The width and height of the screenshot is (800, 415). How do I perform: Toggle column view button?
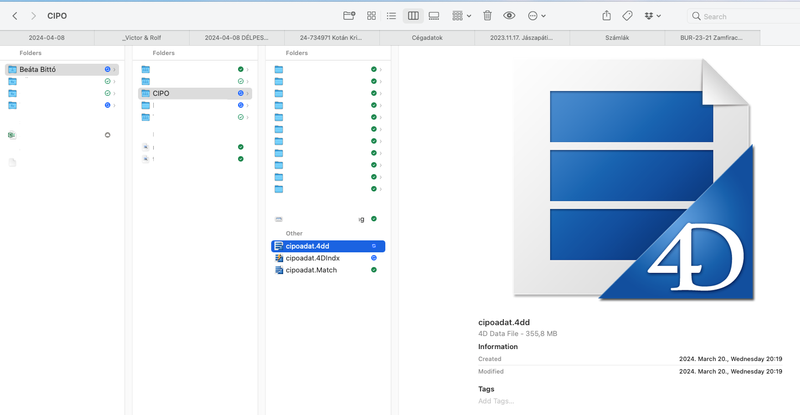click(x=413, y=16)
